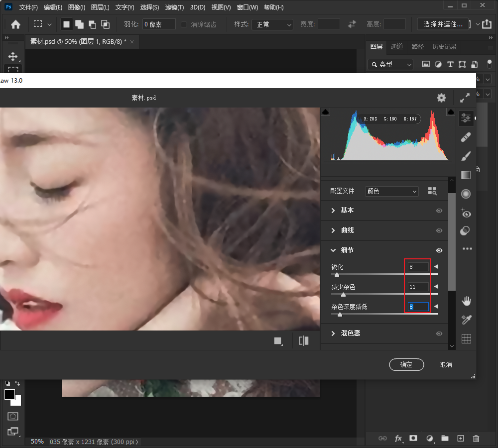Image resolution: width=498 pixels, height=448 pixels.
Task: Click the delete layer trash icon
Action: coord(476,439)
